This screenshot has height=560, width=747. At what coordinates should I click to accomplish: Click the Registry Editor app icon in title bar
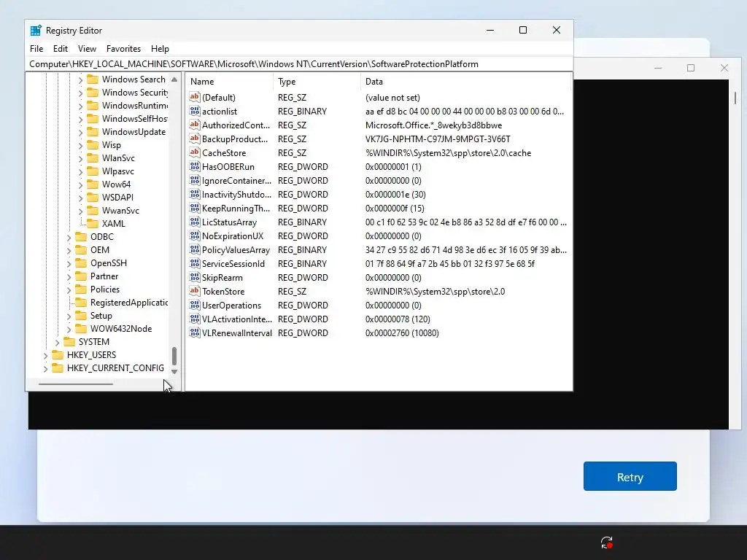pos(36,31)
